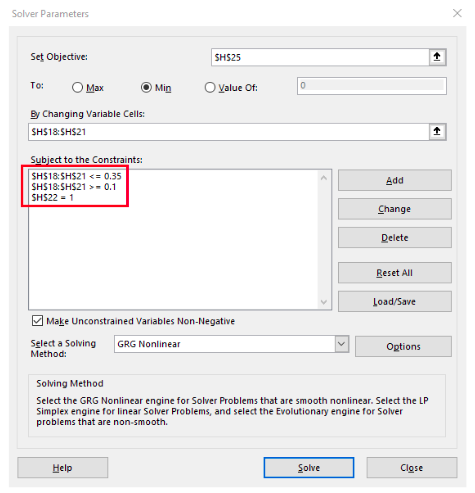475x493 pixels.
Task: Select constraint $H$18:$H$21 >= 0.1
Action: click(x=74, y=187)
